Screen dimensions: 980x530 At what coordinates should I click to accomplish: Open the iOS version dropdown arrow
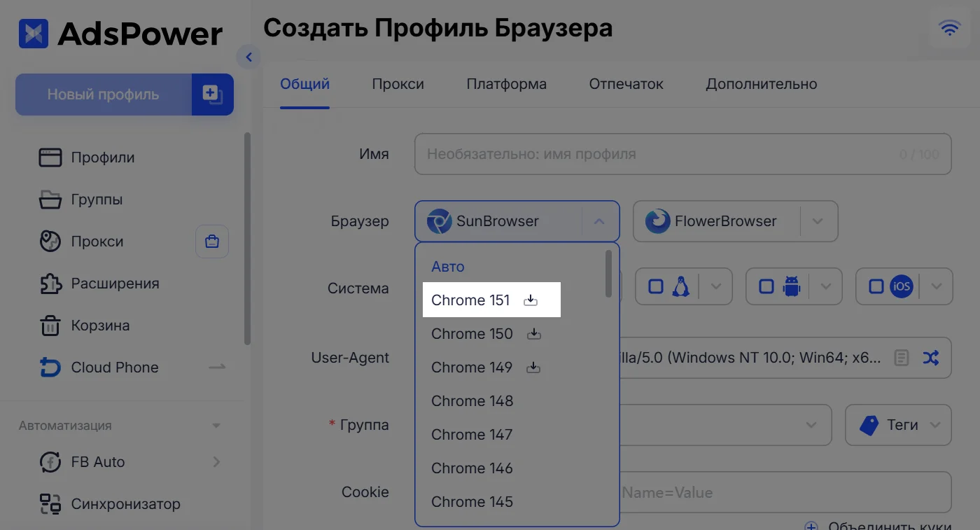937,286
